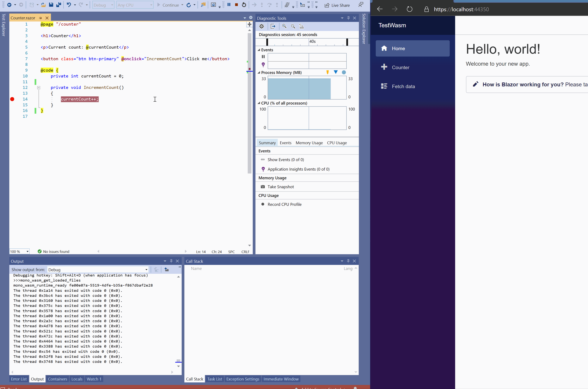
Task: Click the Break All pause icon
Action: point(229,5)
